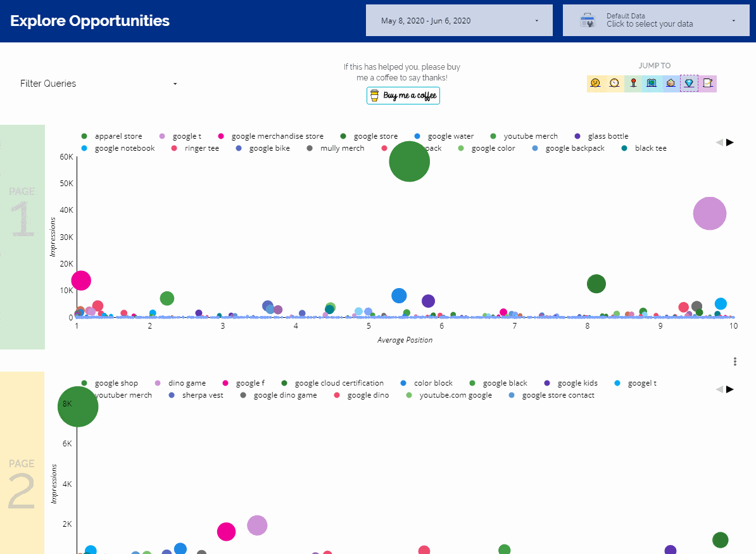Open the Default Data source selector

tap(656, 20)
